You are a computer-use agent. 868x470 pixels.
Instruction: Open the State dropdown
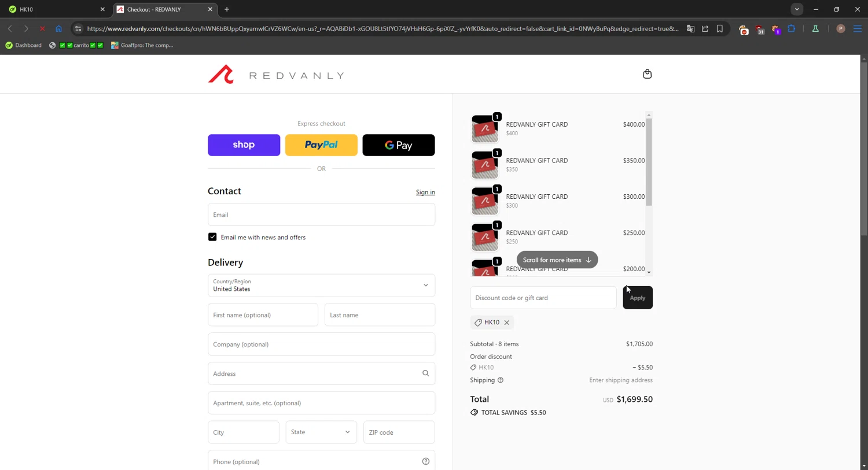click(x=321, y=432)
